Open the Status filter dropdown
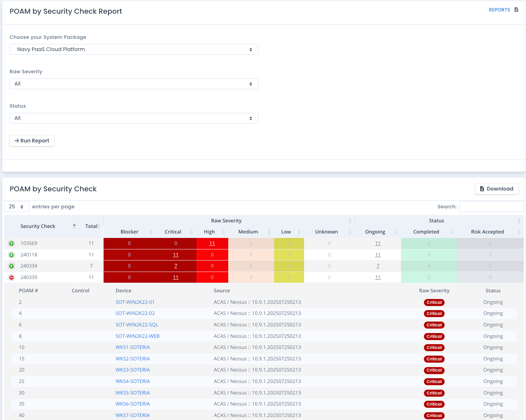The width and height of the screenshot is (526, 420). pyautogui.click(x=134, y=118)
